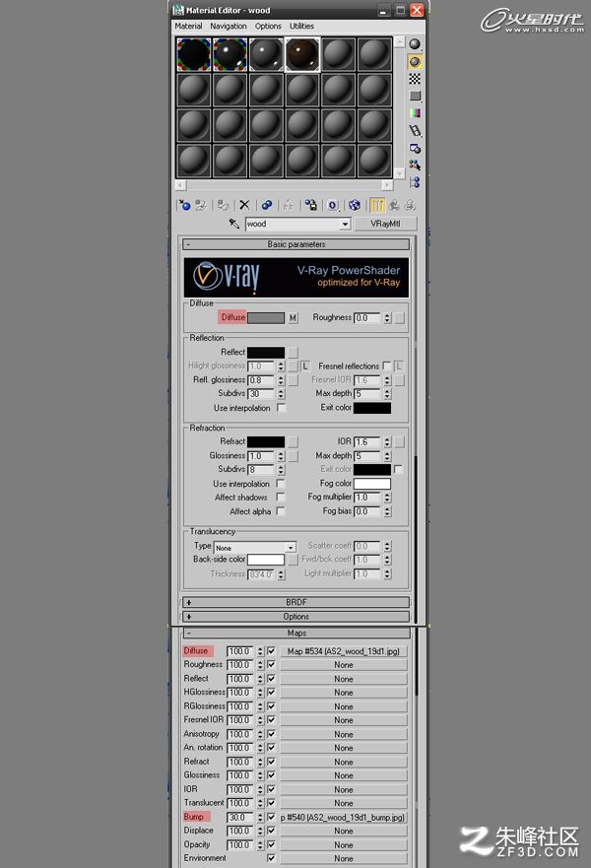Open the Material menu

click(x=188, y=26)
